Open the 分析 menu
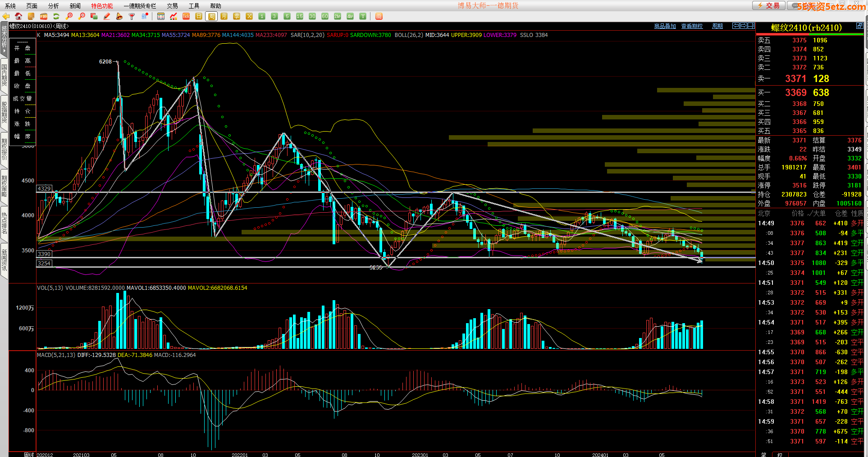This screenshot has height=457, width=868. pyautogui.click(x=53, y=6)
